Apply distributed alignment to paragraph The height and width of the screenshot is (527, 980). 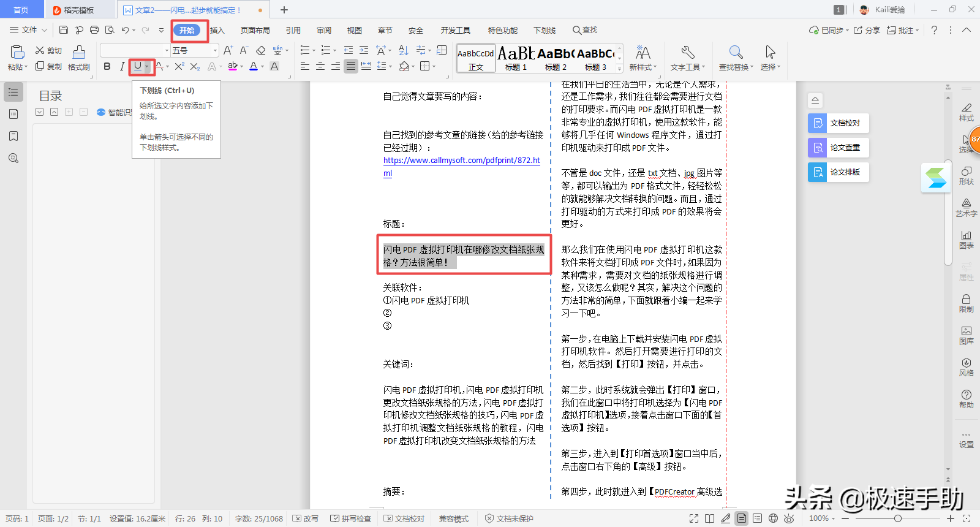[366, 66]
